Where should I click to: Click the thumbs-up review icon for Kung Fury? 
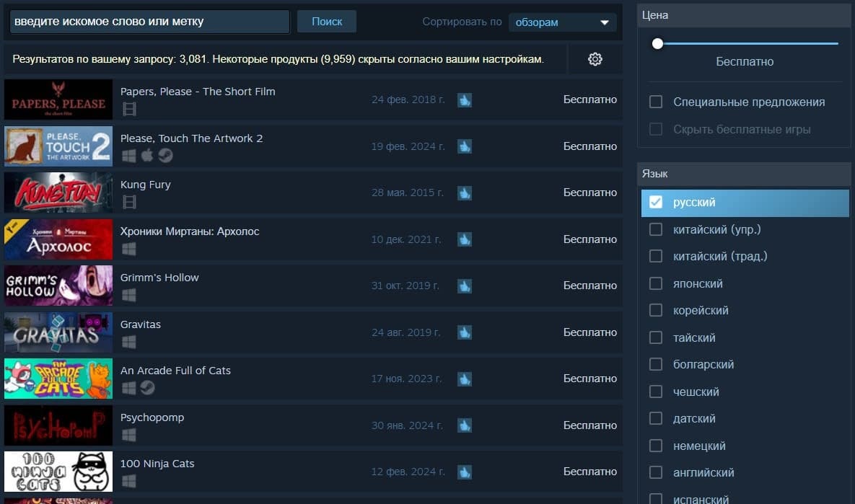click(x=465, y=193)
